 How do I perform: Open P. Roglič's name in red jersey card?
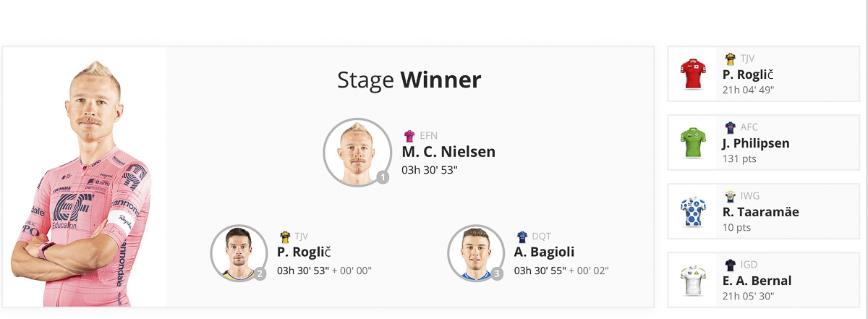[748, 75]
